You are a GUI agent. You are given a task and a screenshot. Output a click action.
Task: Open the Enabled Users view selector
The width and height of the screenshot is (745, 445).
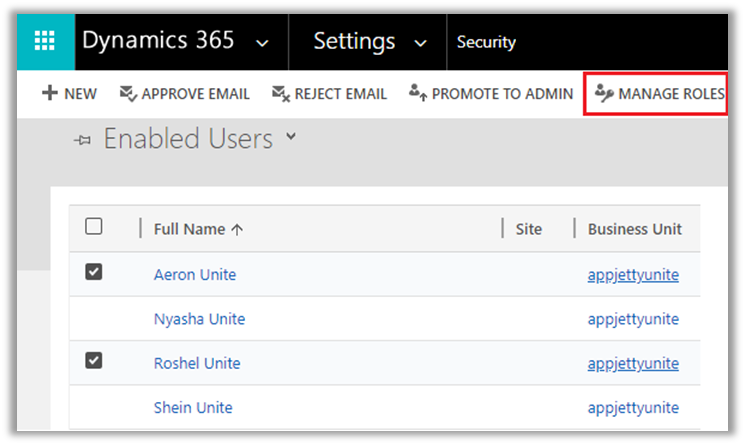coord(291,137)
